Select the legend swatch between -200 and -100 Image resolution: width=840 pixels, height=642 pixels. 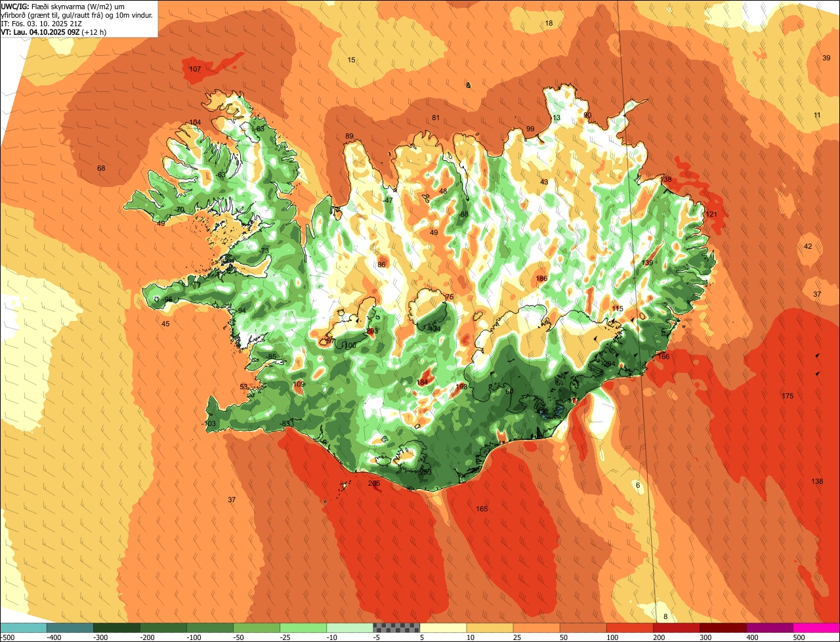click(x=163, y=628)
